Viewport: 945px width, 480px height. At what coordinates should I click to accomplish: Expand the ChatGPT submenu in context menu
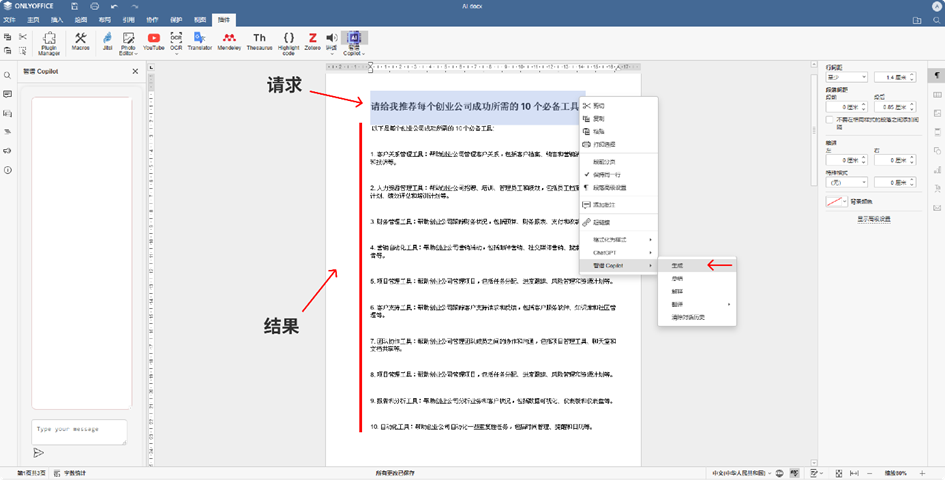coord(618,253)
